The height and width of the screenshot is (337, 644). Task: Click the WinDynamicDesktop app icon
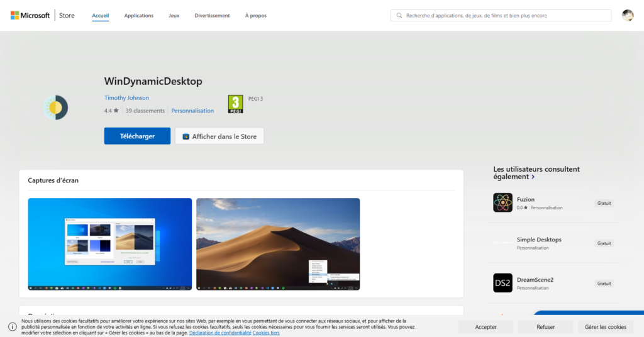pyautogui.click(x=56, y=108)
